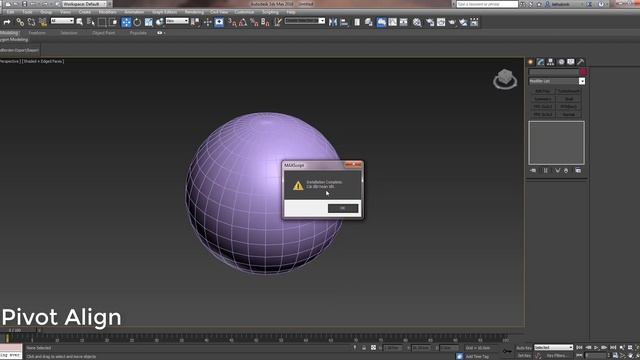The width and height of the screenshot is (640, 360).
Task: Toggle Spinner Snap
Action: pos(265,22)
